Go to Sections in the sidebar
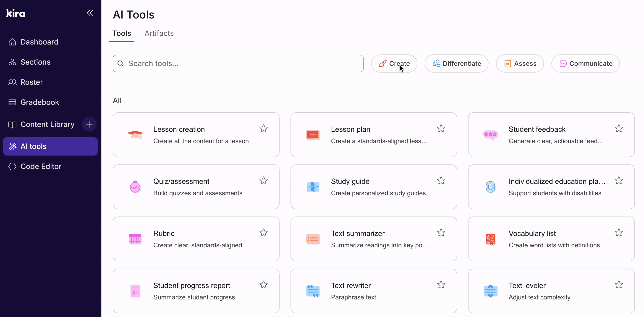This screenshot has height=317, width=644. pyautogui.click(x=35, y=62)
